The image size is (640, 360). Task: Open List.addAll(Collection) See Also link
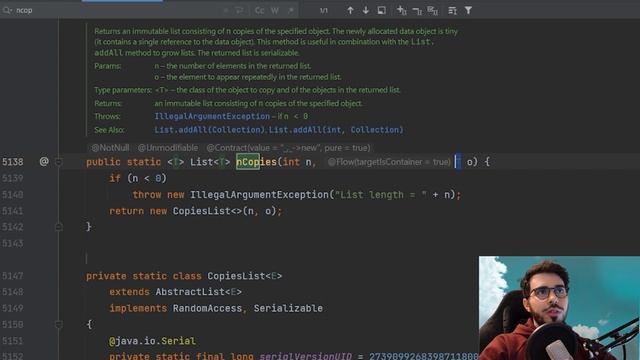[x=210, y=130]
